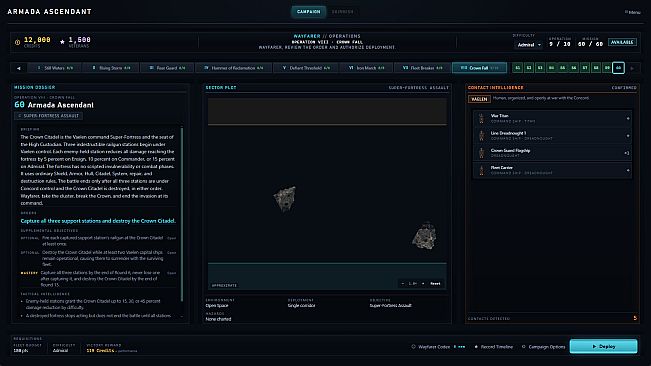Click the Mastery objective entry

pos(98,279)
